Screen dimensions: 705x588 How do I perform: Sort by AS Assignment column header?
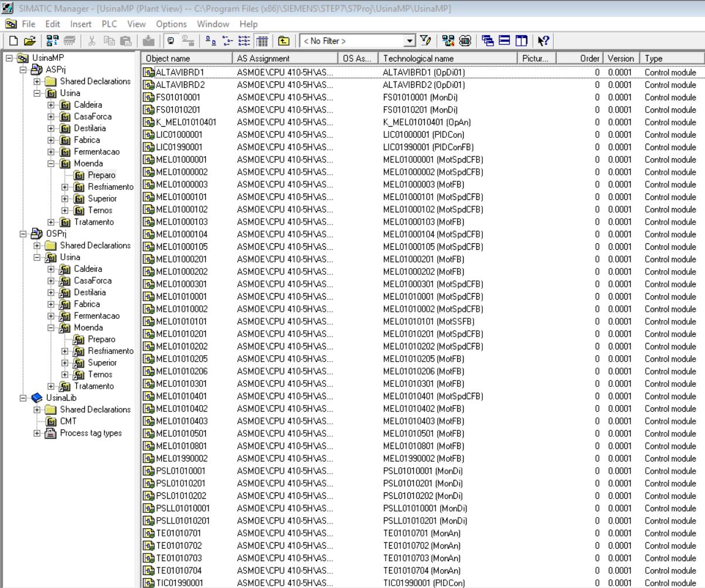coord(285,59)
